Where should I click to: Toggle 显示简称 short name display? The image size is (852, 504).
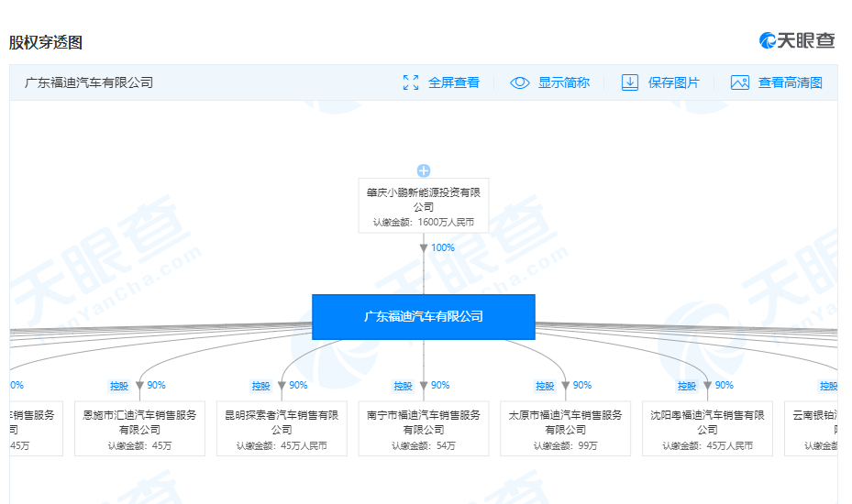click(563, 82)
